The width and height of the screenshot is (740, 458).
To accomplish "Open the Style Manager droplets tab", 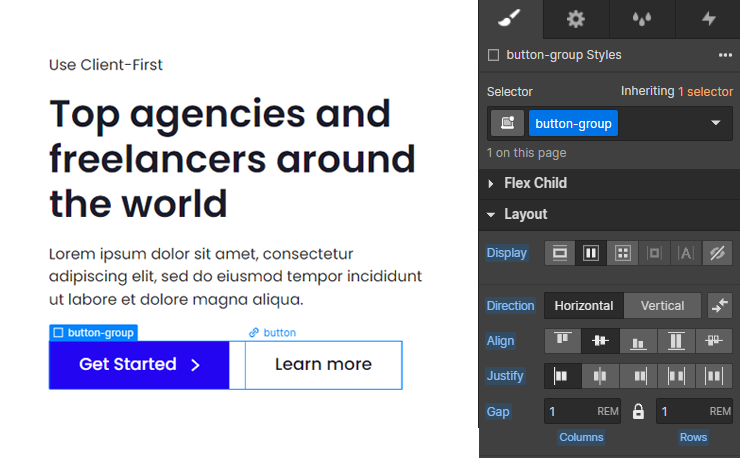I will coord(642,19).
